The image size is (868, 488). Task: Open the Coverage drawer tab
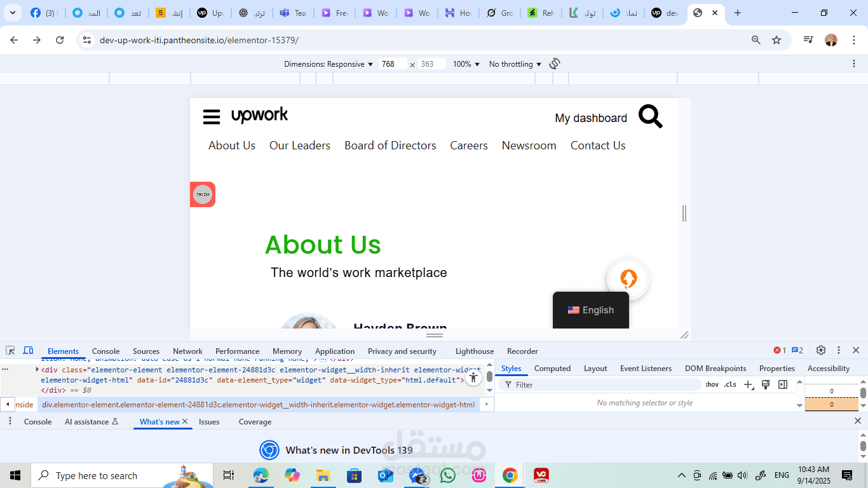[255, 421]
